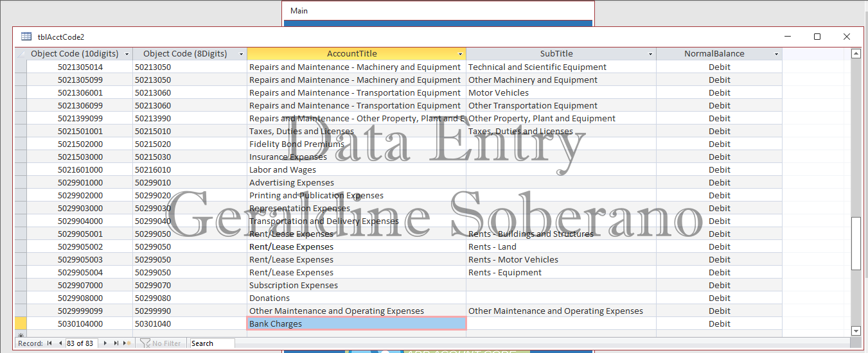Click the vertical scrollbar thumb

tap(856, 244)
